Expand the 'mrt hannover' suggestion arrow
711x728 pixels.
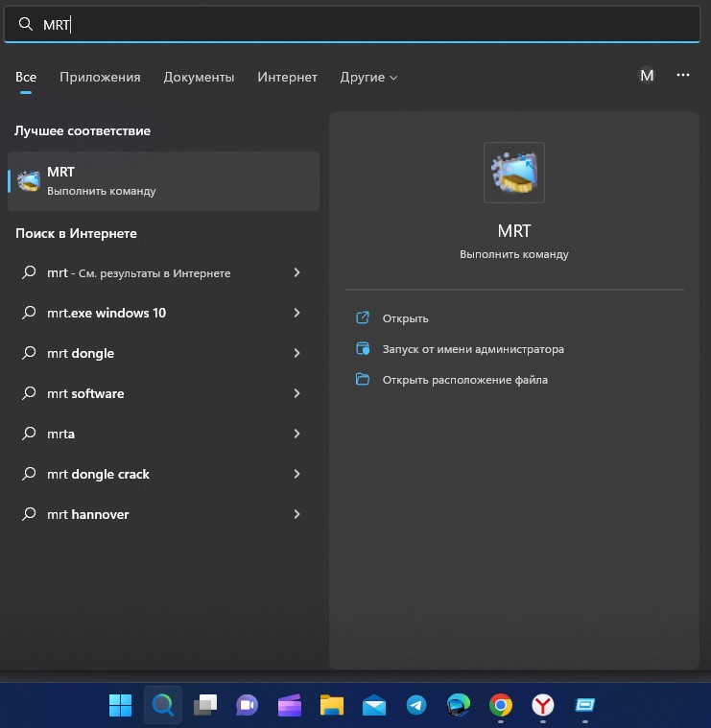click(x=296, y=514)
